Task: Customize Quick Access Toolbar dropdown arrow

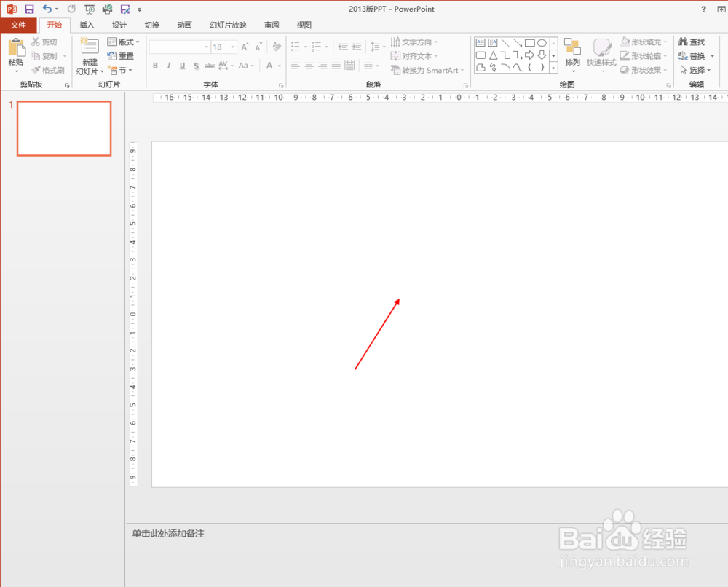Action: (139, 9)
